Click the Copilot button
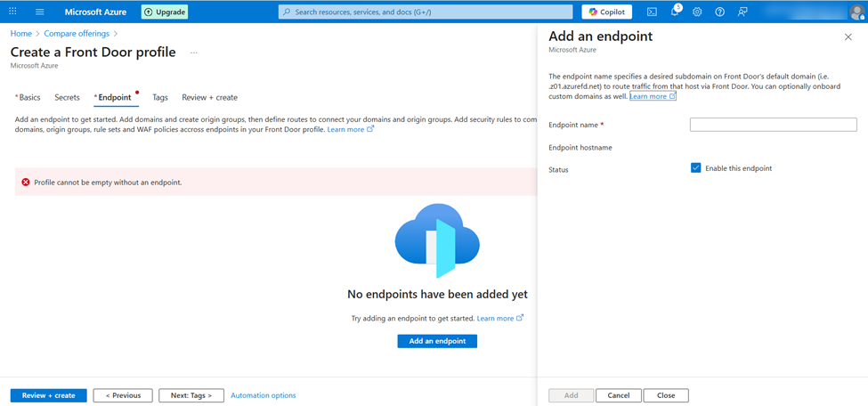This screenshot has width=868, height=406. click(607, 12)
